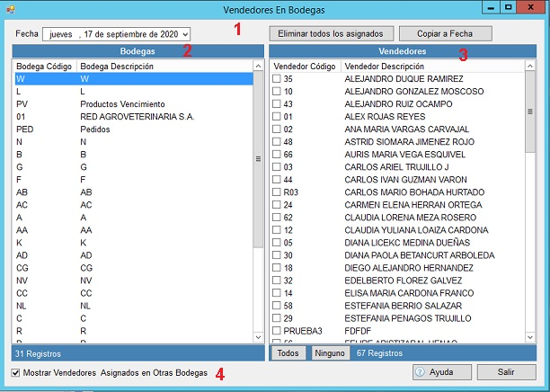Check vendor 43 ALEJANDRO RUIZ OCAMPO

277,104
